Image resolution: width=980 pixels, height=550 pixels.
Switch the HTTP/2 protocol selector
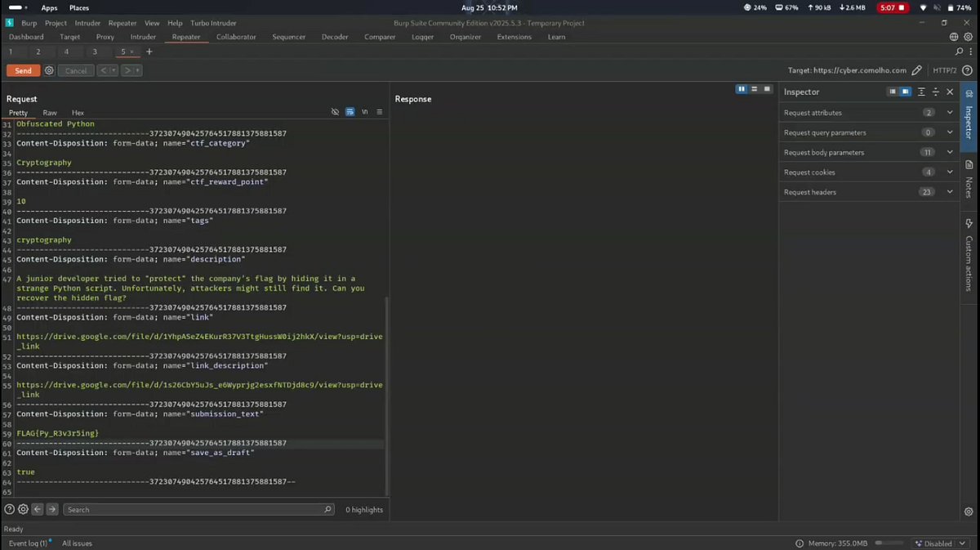pos(945,70)
